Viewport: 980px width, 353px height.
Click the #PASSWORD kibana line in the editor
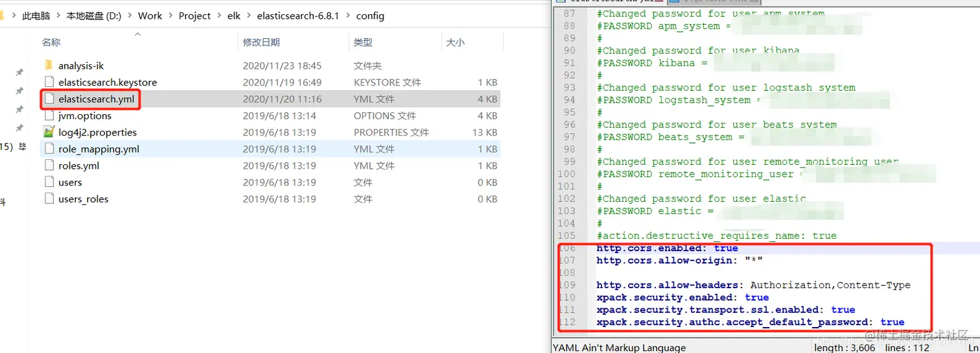(x=653, y=63)
